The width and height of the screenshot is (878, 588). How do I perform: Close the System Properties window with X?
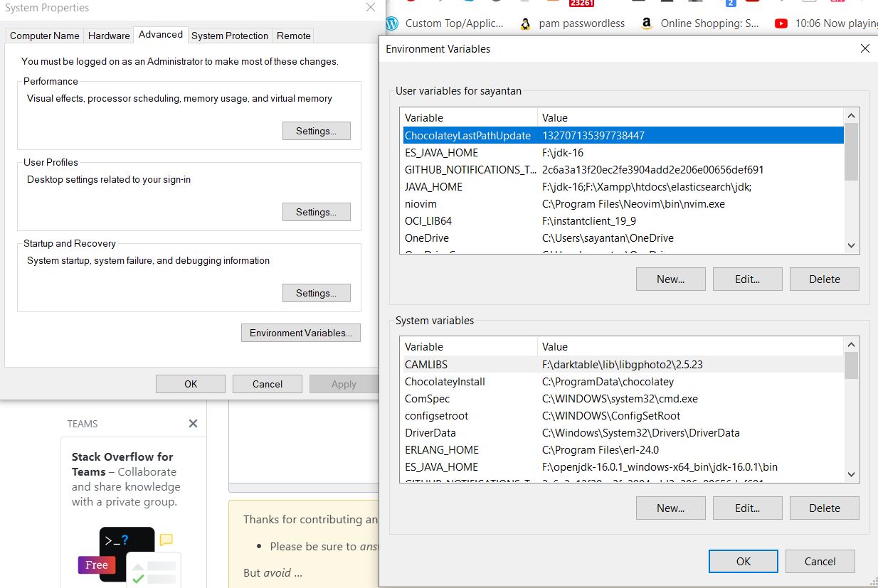pyautogui.click(x=371, y=8)
